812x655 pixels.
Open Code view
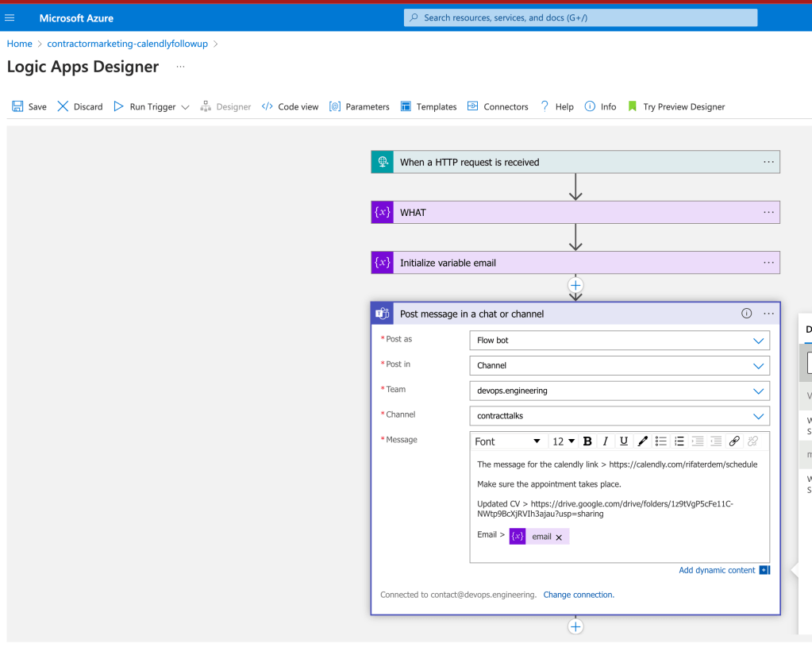290,106
